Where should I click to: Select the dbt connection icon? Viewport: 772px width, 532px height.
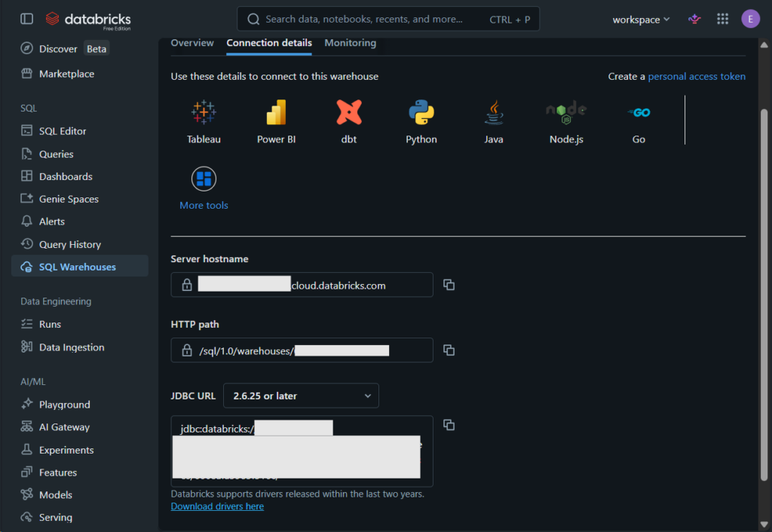(x=349, y=112)
